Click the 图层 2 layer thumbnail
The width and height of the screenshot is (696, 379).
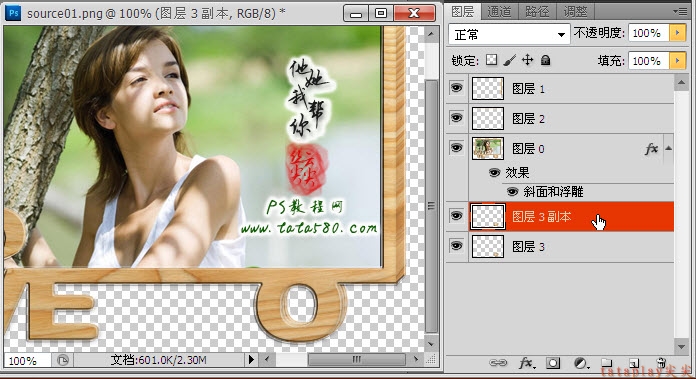[x=487, y=118]
